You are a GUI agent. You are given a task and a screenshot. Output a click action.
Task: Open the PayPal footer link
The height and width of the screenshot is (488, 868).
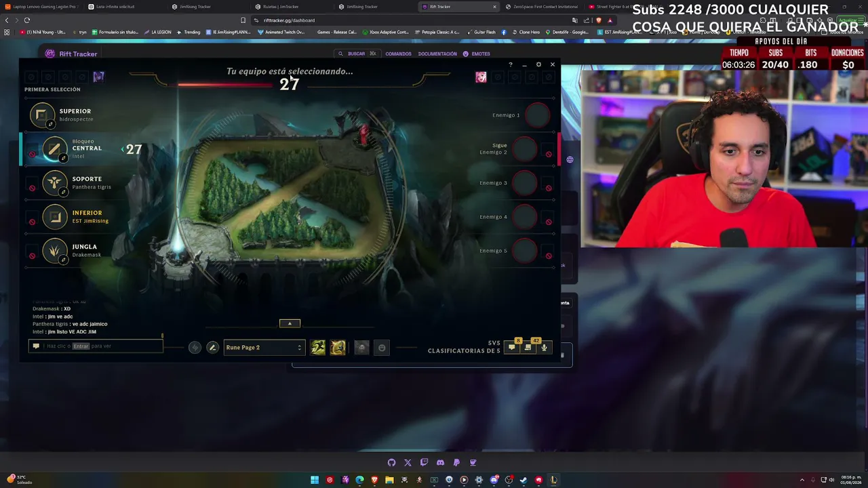(x=456, y=463)
